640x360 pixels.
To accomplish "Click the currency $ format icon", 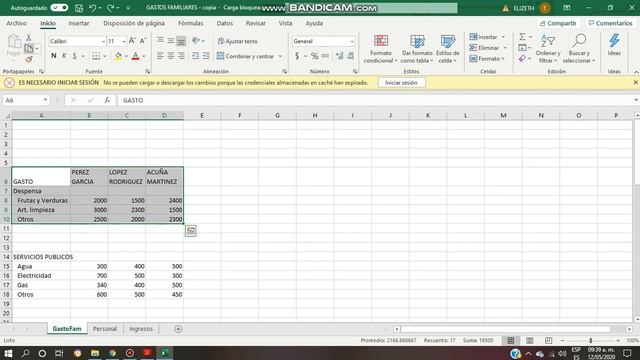I will pyautogui.click(x=297, y=56).
